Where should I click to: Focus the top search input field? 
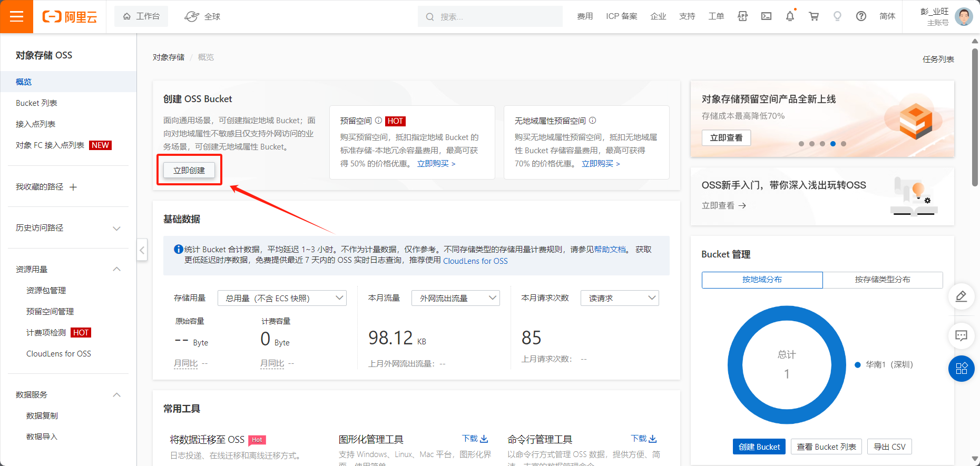coord(490,16)
